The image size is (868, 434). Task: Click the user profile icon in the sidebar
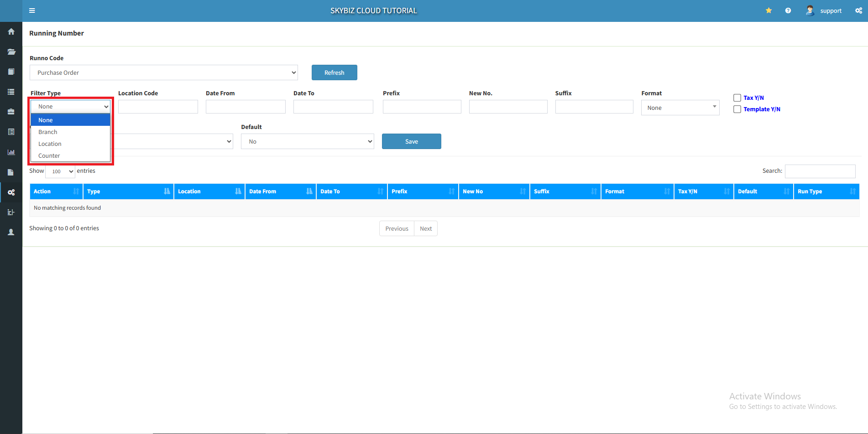pyautogui.click(x=11, y=232)
